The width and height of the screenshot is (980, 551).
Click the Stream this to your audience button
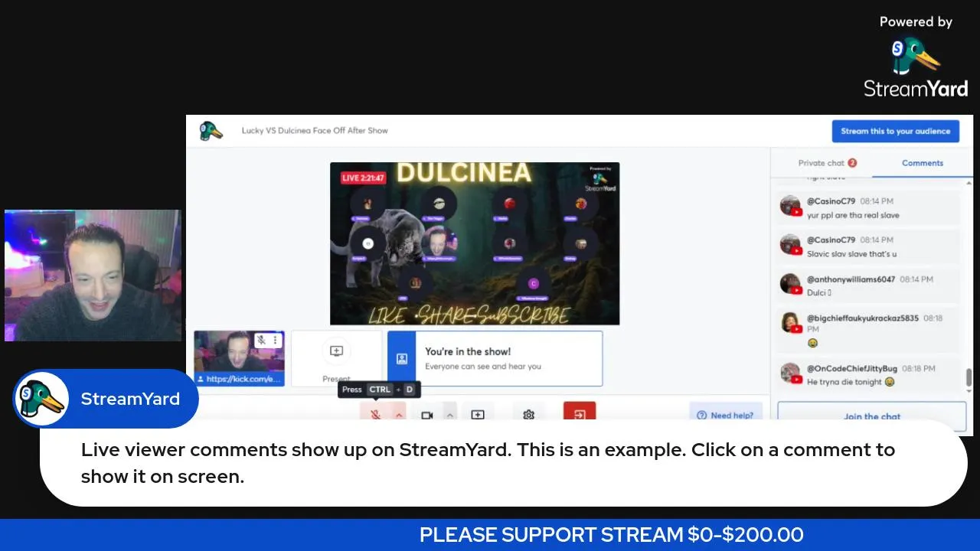(x=895, y=131)
